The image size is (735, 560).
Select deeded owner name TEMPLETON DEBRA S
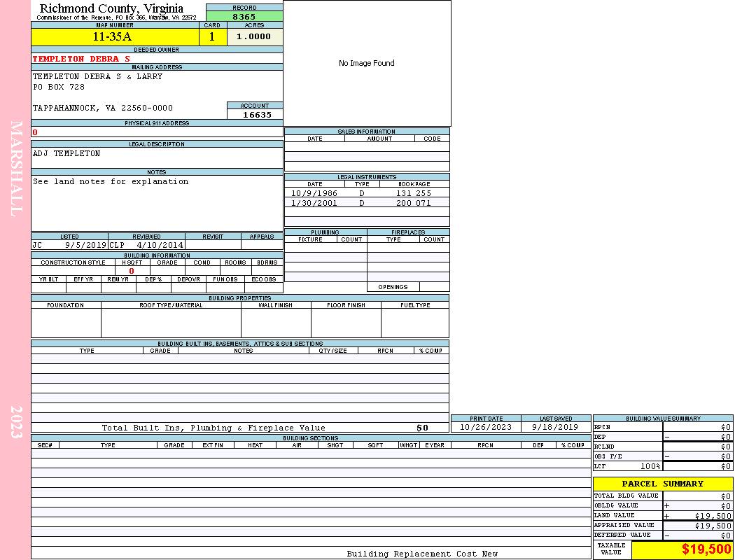[x=81, y=59]
